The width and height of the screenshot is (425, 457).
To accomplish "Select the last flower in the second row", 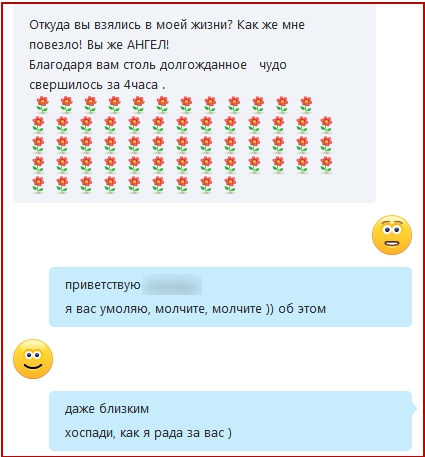I will click(326, 125).
